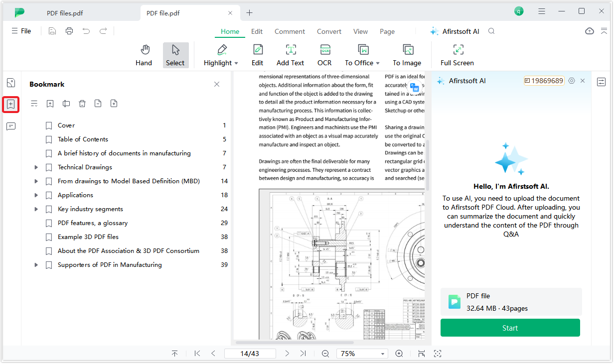Open the properties panel on right edge

(x=602, y=82)
